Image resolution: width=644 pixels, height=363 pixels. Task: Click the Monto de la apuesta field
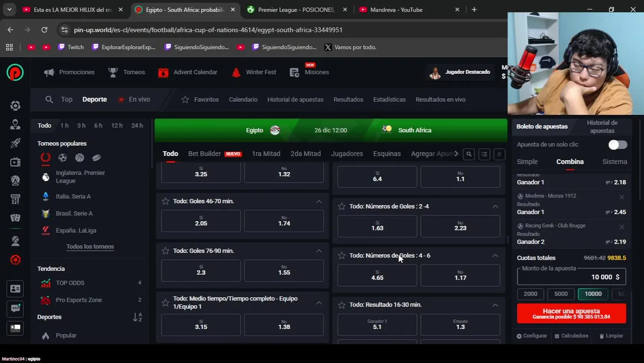pyautogui.click(x=571, y=277)
